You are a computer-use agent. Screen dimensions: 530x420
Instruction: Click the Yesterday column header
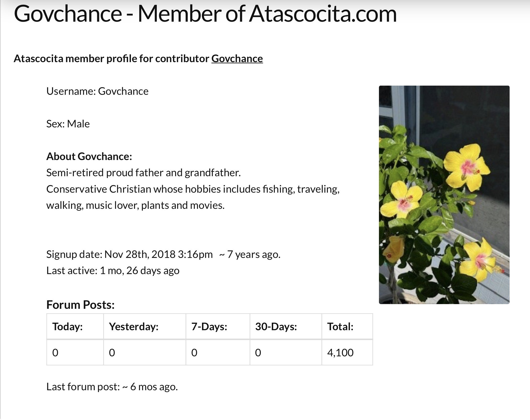click(145, 327)
